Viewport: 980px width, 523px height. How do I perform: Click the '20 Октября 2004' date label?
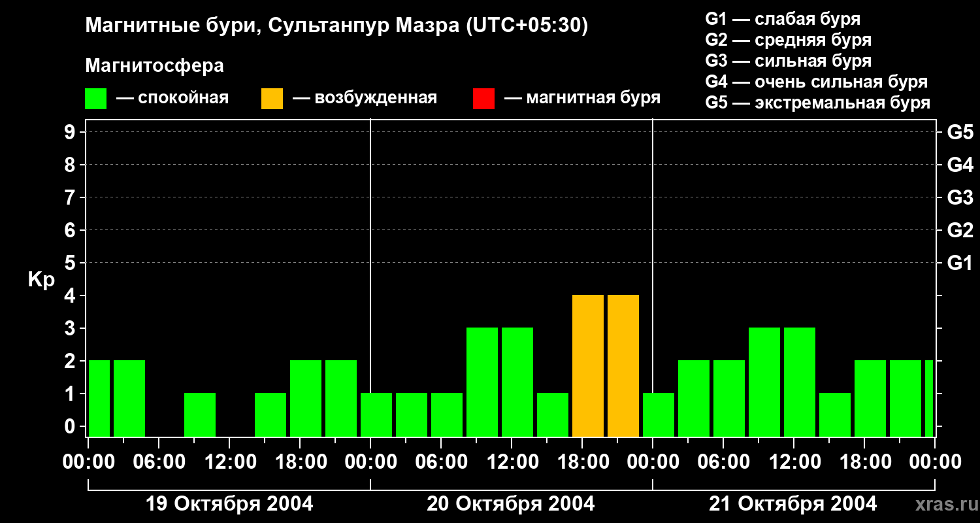coord(511,504)
